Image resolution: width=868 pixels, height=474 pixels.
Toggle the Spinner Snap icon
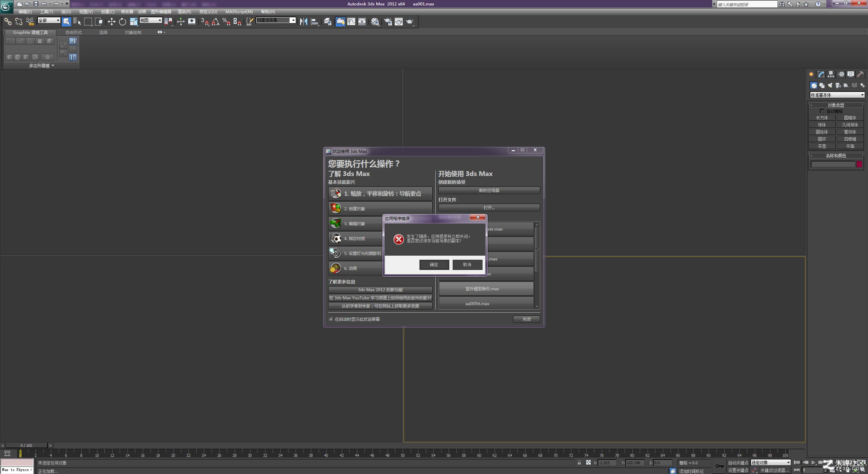click(237, 22)
